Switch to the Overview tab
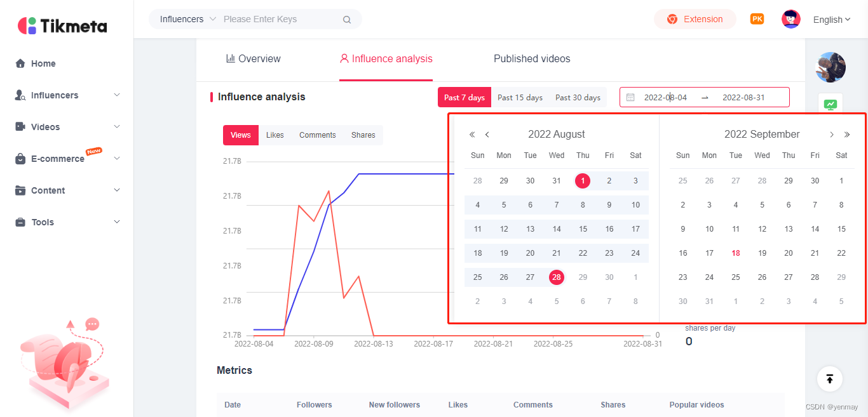The height and width of the screenshot is (417, 868). tap(253, 59)
